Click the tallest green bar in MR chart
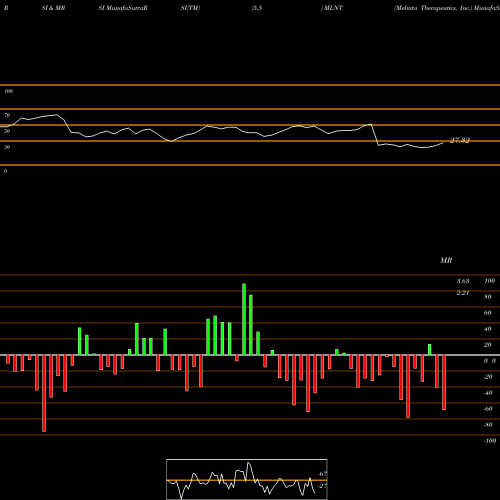 pos(244,319)
